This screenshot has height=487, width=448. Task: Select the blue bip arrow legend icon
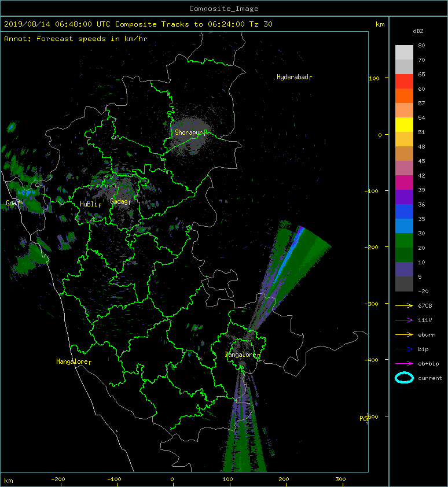404,349
